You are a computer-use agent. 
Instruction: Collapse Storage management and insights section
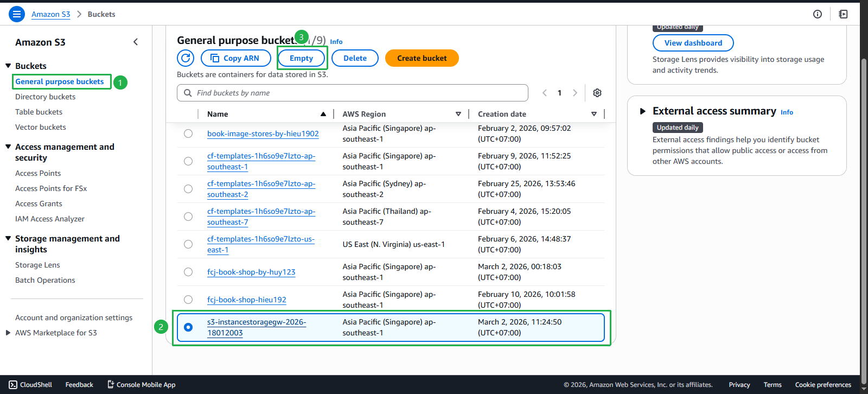(x=8, y=238)
